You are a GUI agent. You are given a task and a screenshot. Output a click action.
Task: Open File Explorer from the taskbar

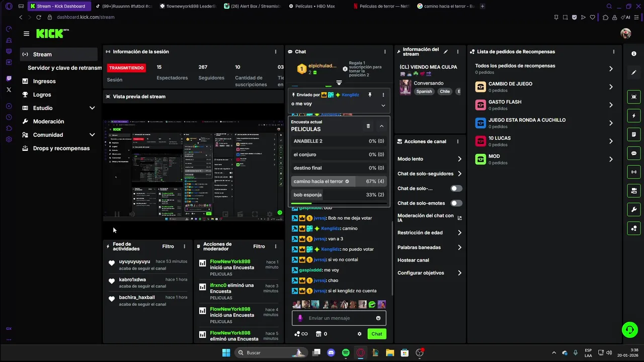click(x=390, y=353)
